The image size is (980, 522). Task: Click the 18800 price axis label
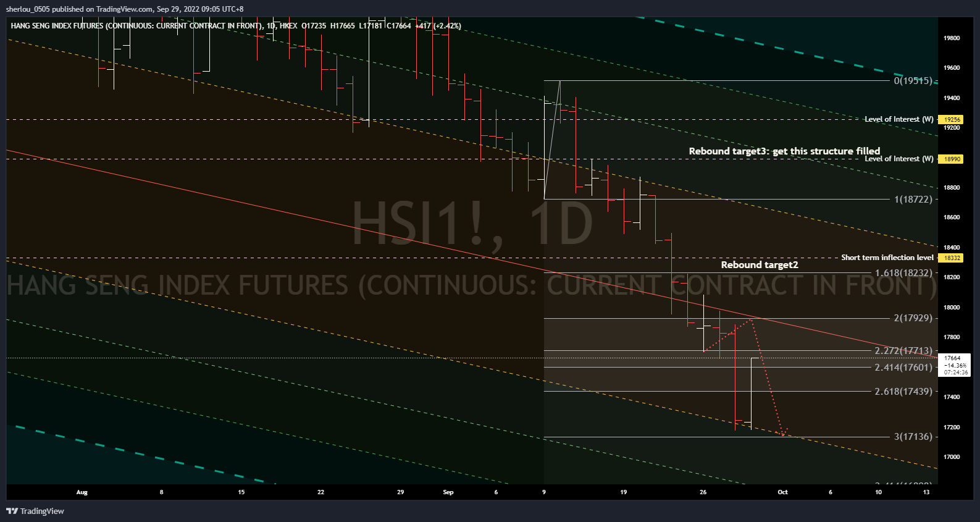tap(952, 188)
